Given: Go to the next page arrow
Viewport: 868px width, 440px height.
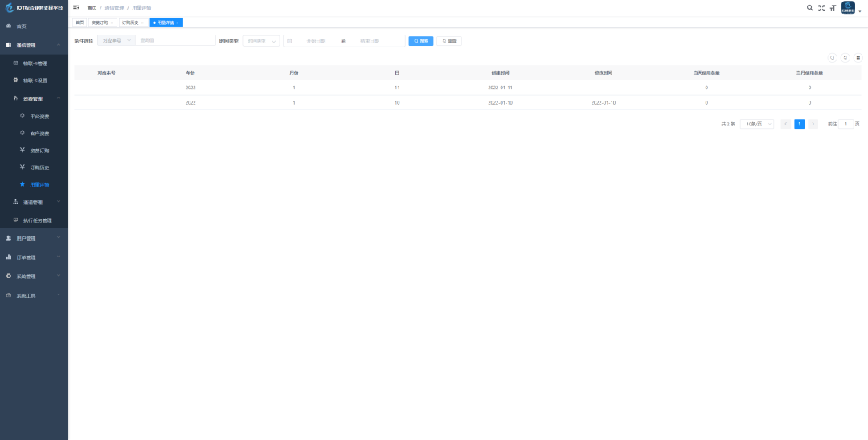Looking at the screenshot, I should [813, 124].
